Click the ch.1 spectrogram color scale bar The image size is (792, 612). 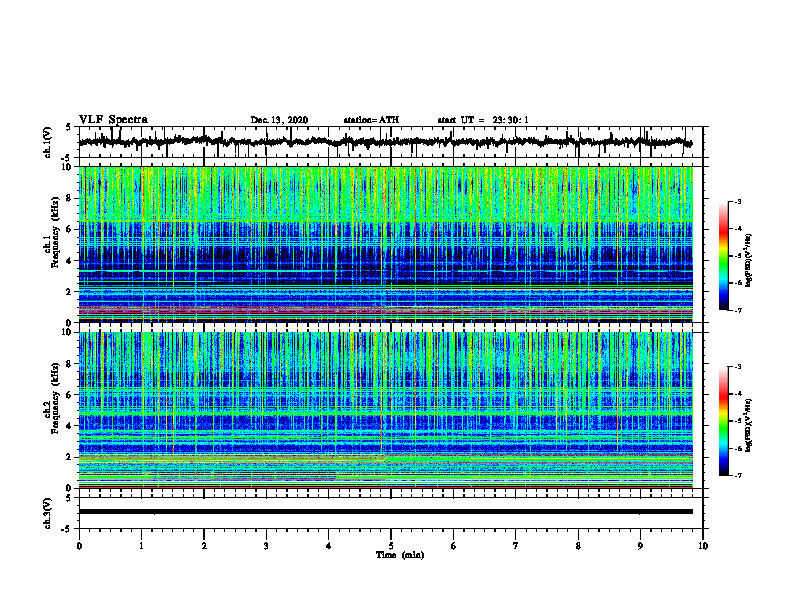723,256
